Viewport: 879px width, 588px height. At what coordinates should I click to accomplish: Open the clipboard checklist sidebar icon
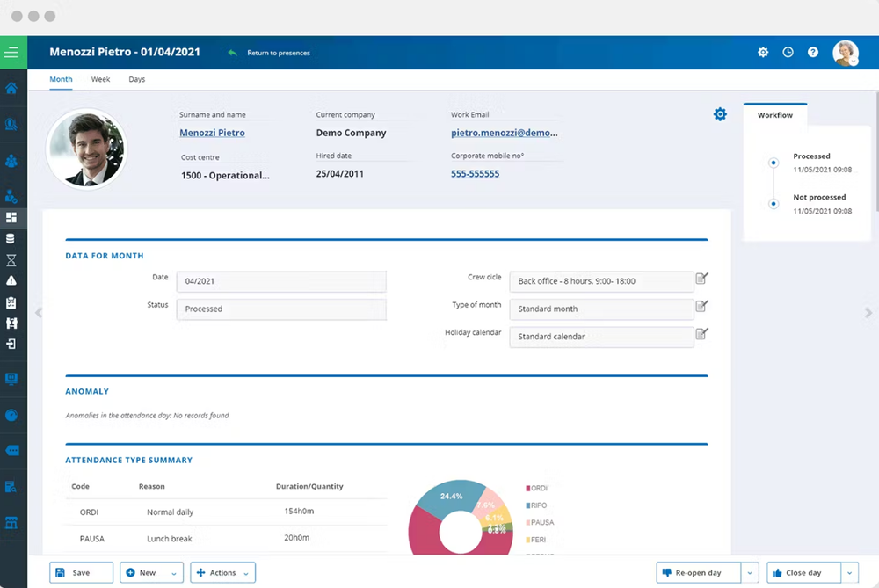click(11, 302)
